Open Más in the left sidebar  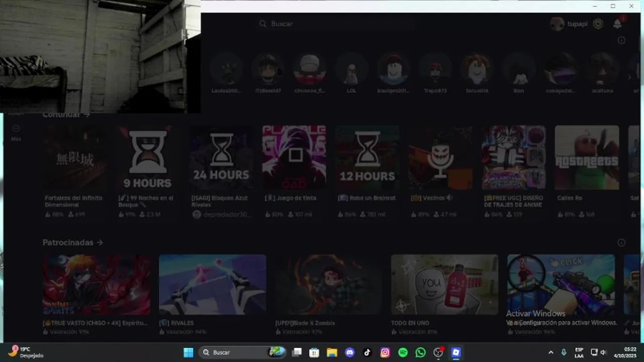coord(16,133)
